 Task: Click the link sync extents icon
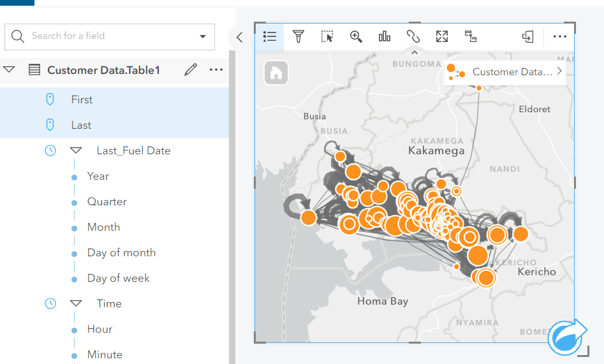tap(413, 37)
